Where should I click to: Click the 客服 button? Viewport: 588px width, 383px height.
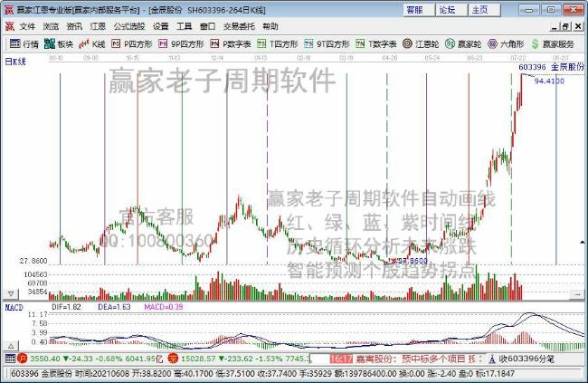point(419,10)
